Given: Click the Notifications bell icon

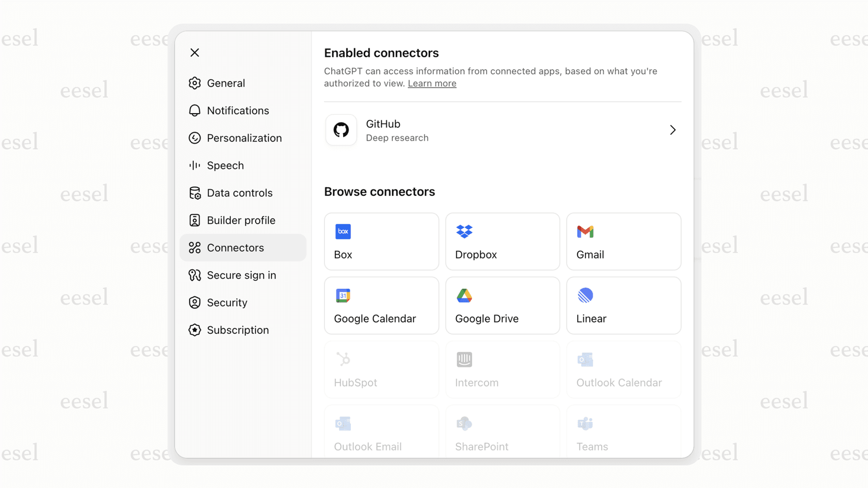Looking at the screenshot, I should 194,110.
